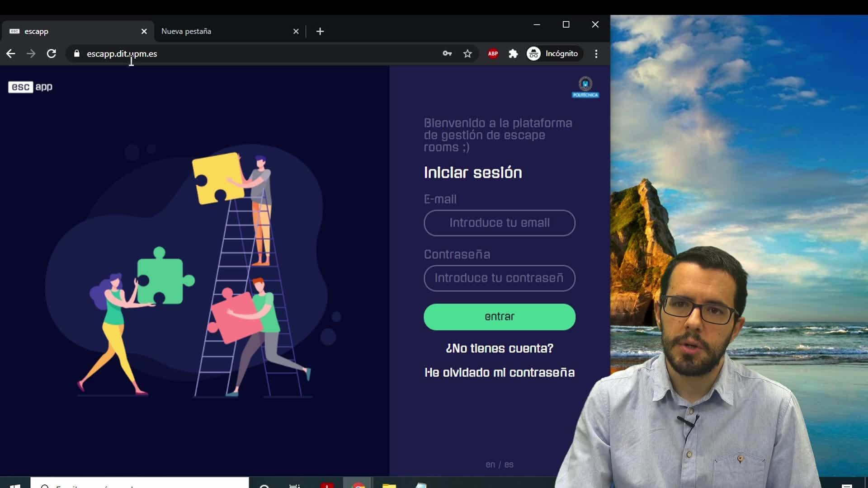Click the ¿No tienes cuenta? link
The height and width of the screenshot is (488, 868).
coord(499,348)
